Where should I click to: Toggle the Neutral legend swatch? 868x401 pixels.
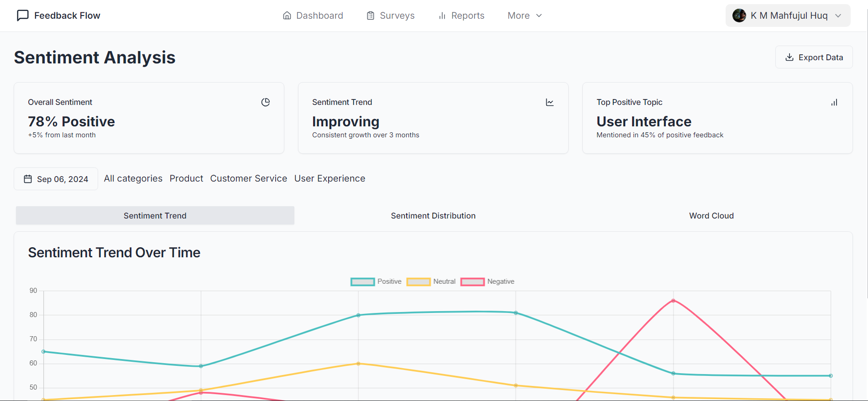click(418, 282)
